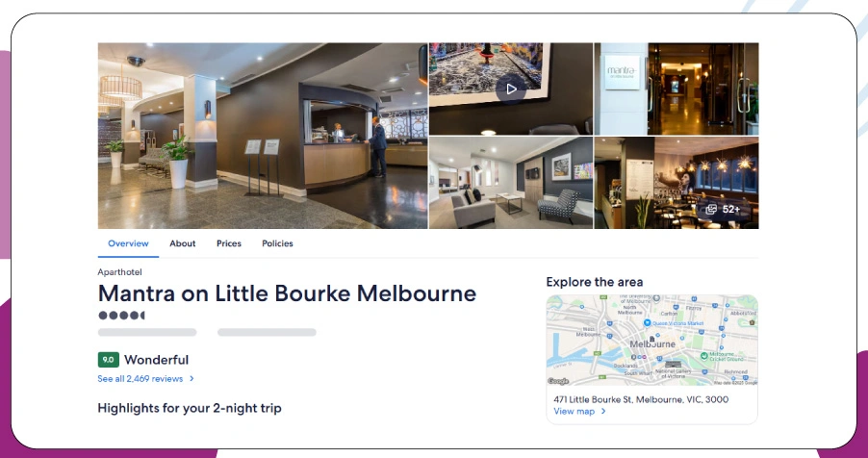Click the Melbourne area map preview
Viewport: 868px width, 458px height.
tap(652, 340)
